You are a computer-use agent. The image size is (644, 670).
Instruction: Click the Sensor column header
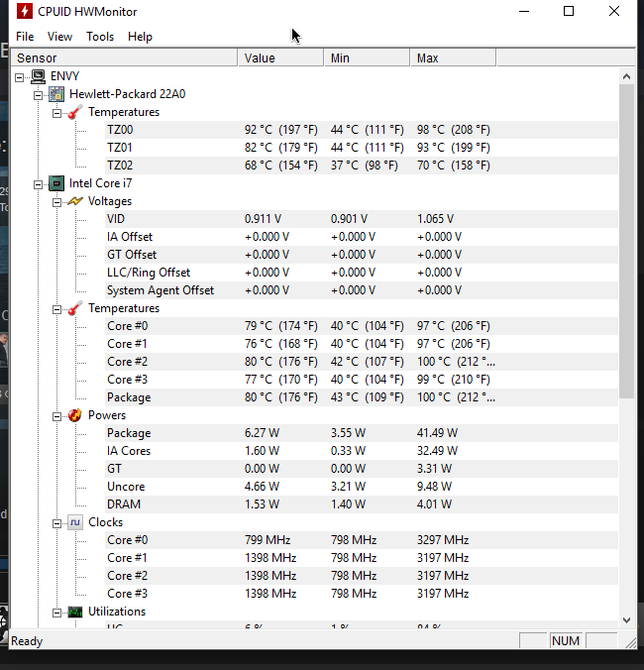pos(124,58)
